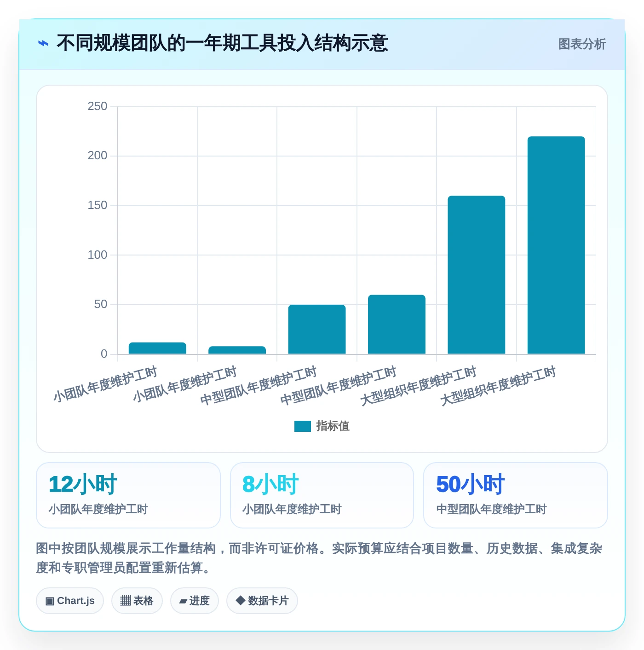The image size is (644, 650).
Task: Click the diamond icon in 数据卡片 chip
Action: point(240,600)
